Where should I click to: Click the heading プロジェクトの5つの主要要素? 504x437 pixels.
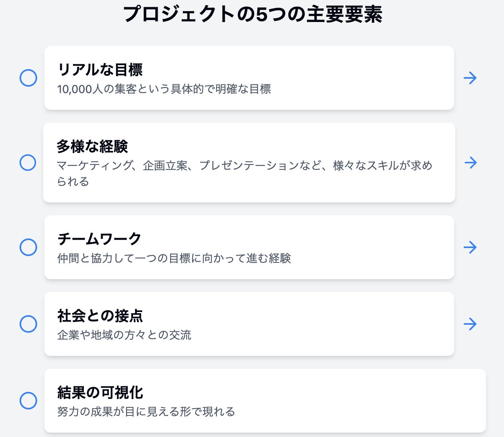(252, 14)
